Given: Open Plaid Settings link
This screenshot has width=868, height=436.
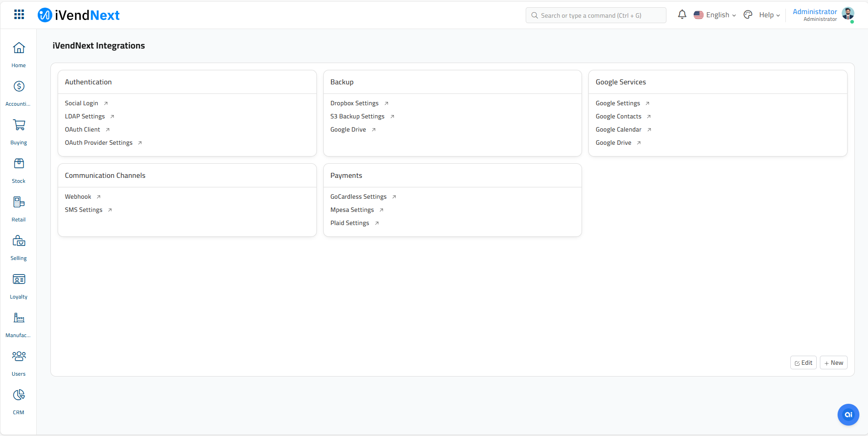Looking at the screenshot, I should pyautogui.click(x=350, y=223).
